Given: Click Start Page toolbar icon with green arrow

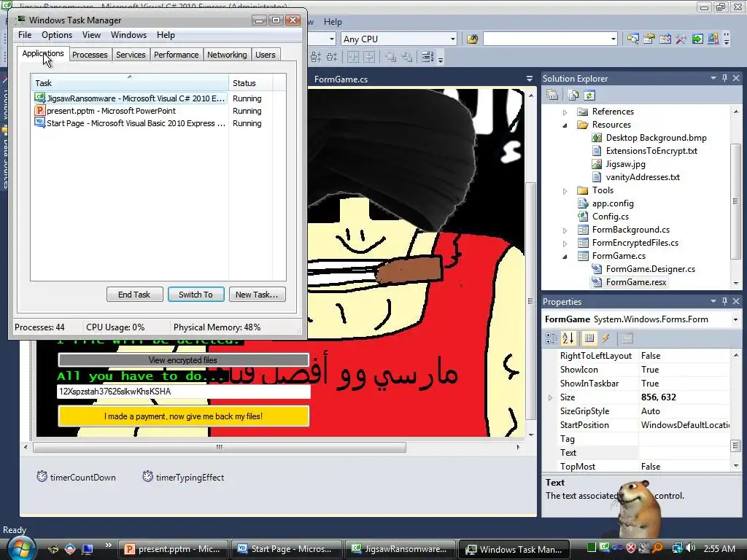Looking at the screenshot, I should [697, 39].
